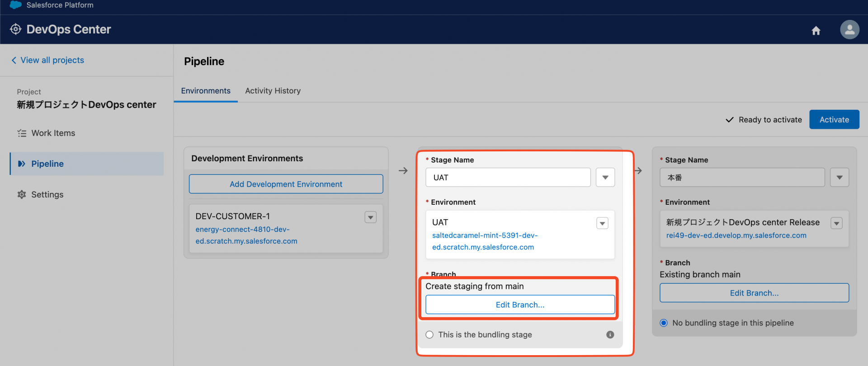The width and height of the screenshot is (868, 366).
Task: Open the user profile avatar
Action: pos(849,30)
